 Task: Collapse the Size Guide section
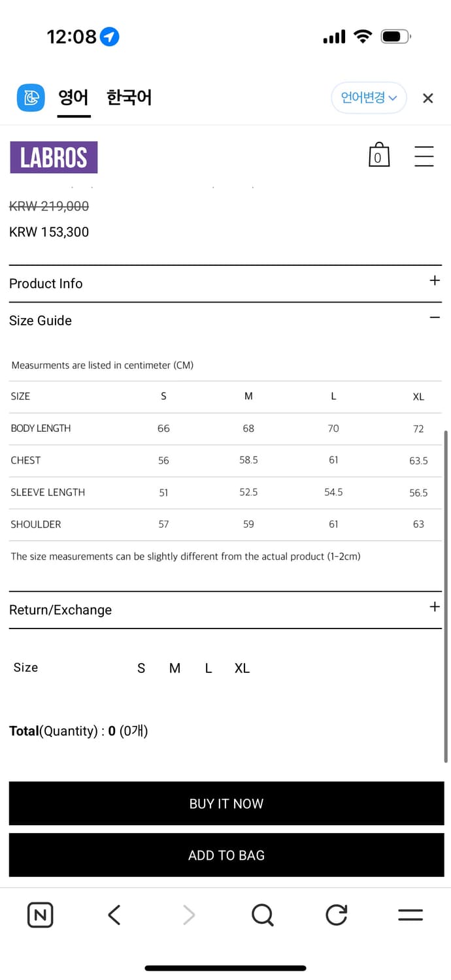click(435, 318)
